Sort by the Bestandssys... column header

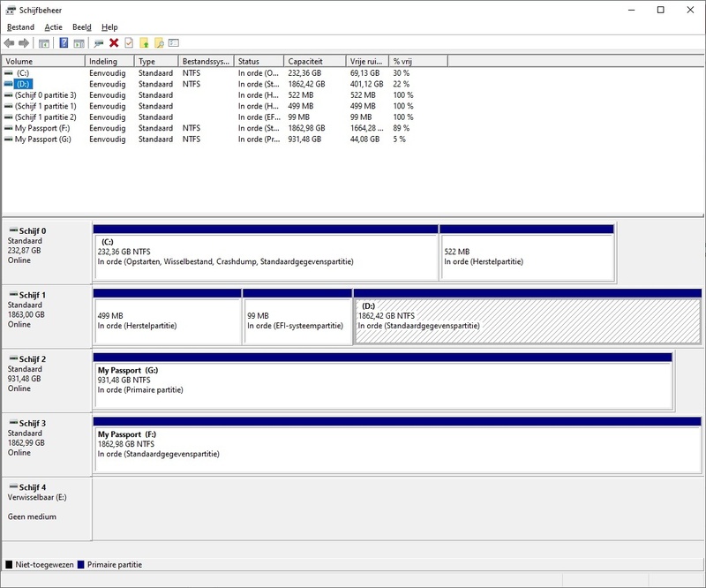coord(207,61)
